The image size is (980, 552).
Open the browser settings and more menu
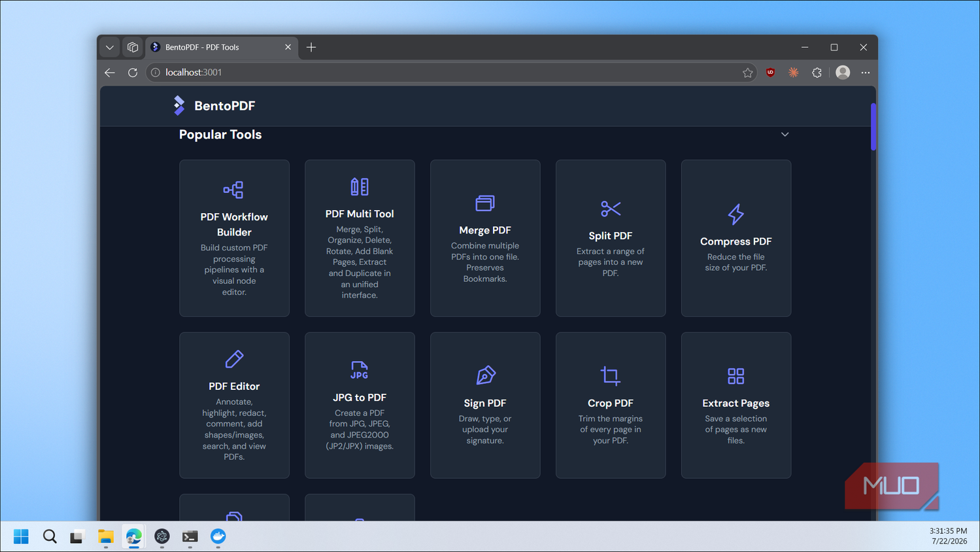[866, 73]
